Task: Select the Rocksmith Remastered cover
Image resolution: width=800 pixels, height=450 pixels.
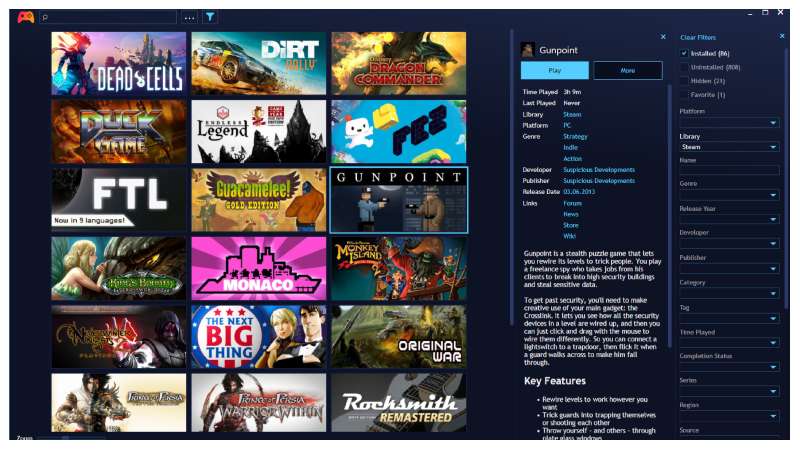Action: [x=398, y=403]
